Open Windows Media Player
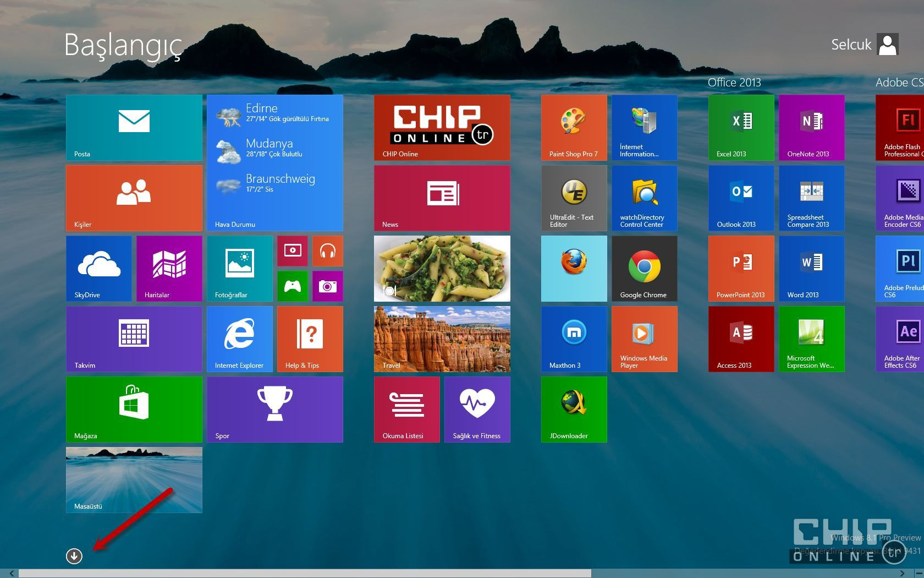 [645, 339]
